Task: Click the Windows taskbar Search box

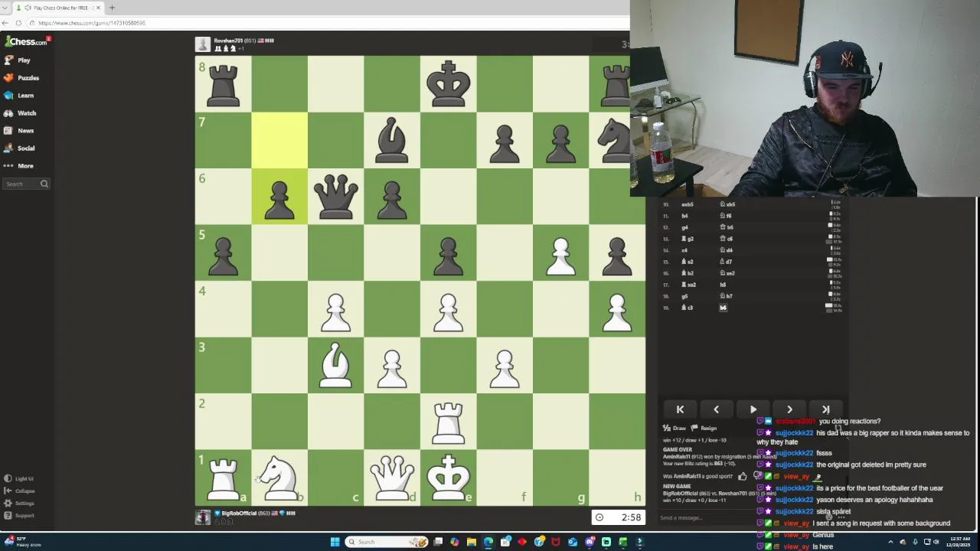Action: pyautogui.click(x=387, y=542)
